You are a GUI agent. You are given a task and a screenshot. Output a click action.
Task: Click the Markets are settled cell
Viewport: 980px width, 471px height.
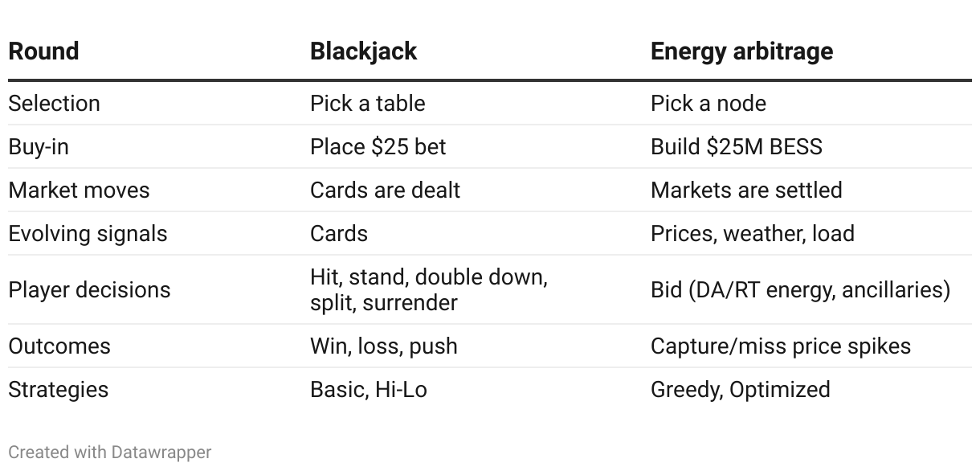[x=746, y=190]
